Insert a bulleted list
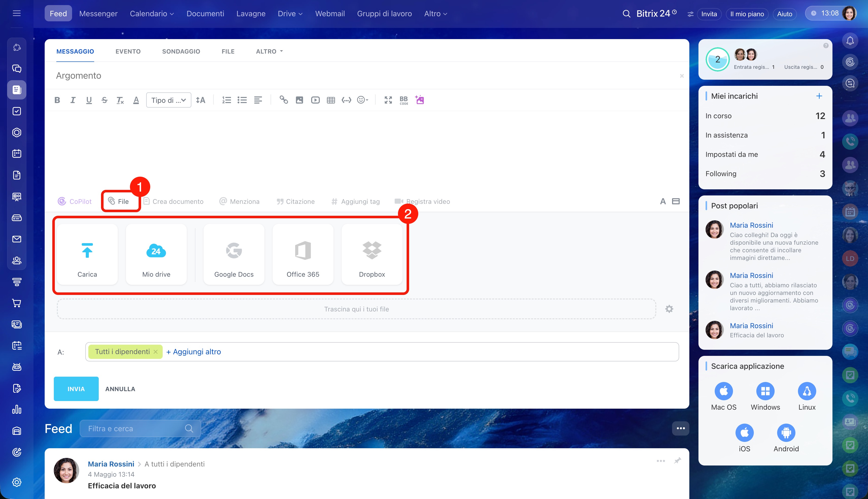 242,100
